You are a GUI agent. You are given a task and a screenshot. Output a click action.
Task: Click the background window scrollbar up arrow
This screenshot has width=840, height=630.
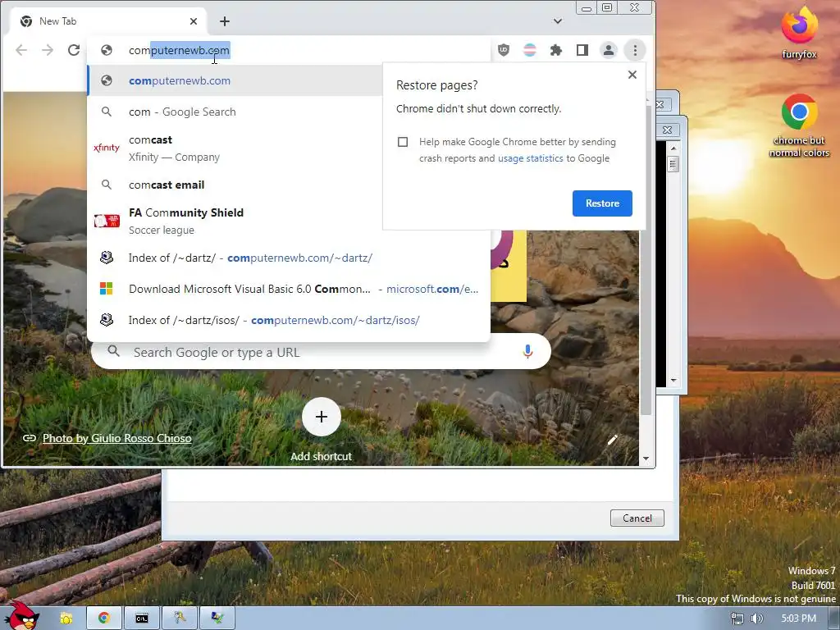(673, 148)
